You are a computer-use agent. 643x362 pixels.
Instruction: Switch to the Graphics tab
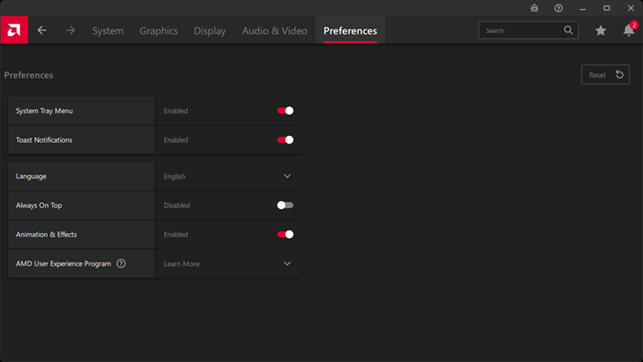coord(159,31)
